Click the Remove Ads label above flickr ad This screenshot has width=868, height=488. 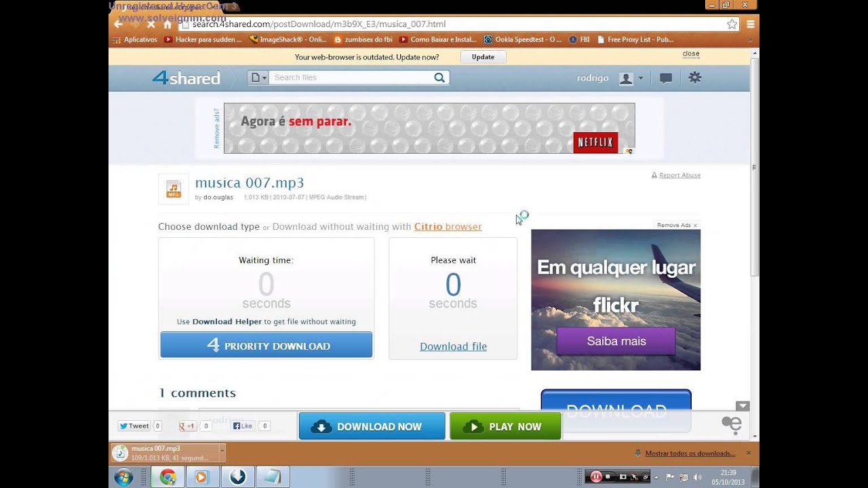click(x=677, y=225)
